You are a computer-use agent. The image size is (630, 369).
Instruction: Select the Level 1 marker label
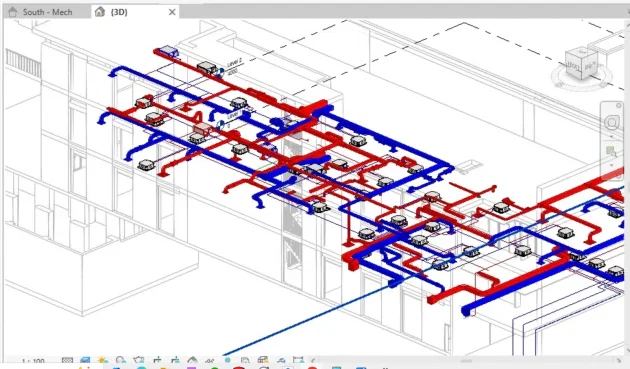[x=234, y=115]
